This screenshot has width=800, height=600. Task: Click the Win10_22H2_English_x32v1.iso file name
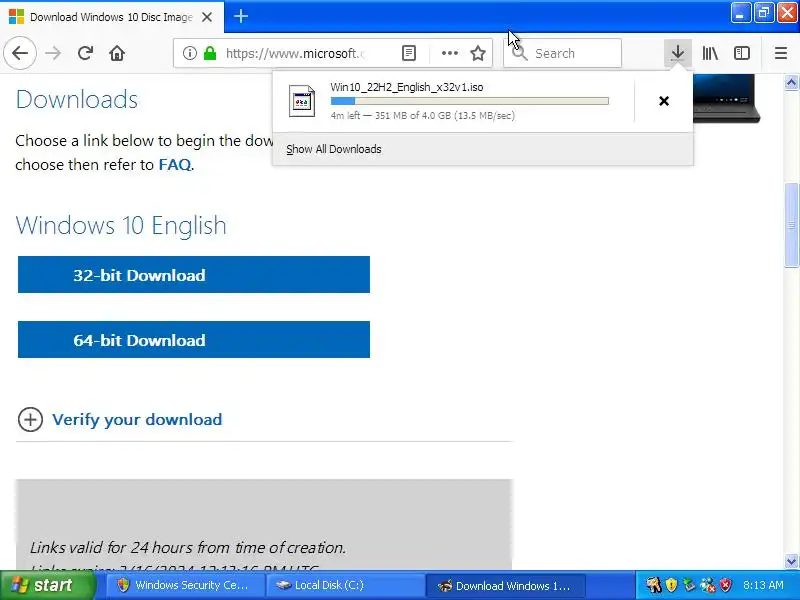(407, 87)
